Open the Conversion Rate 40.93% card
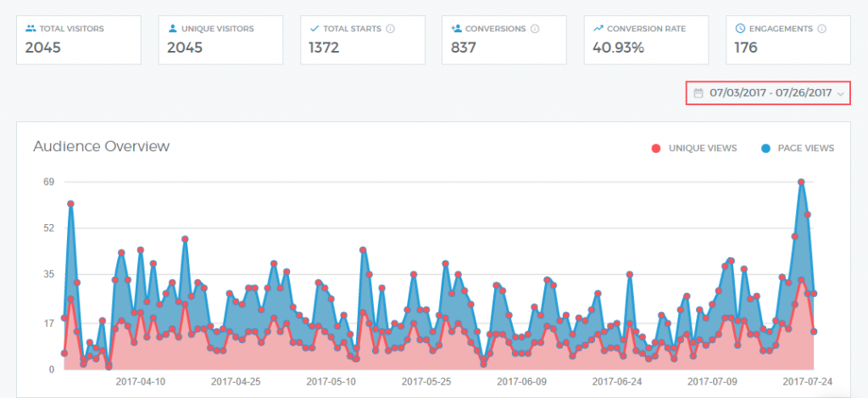 click(648, 39)
